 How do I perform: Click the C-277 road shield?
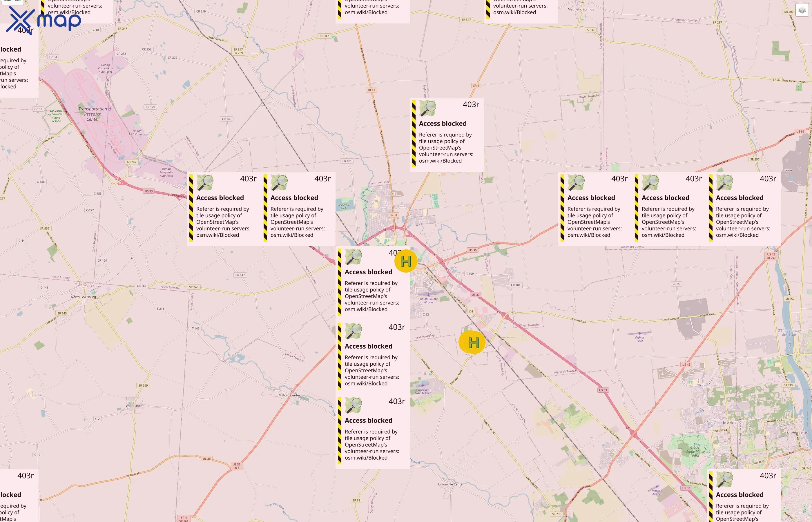click(90, 210)
